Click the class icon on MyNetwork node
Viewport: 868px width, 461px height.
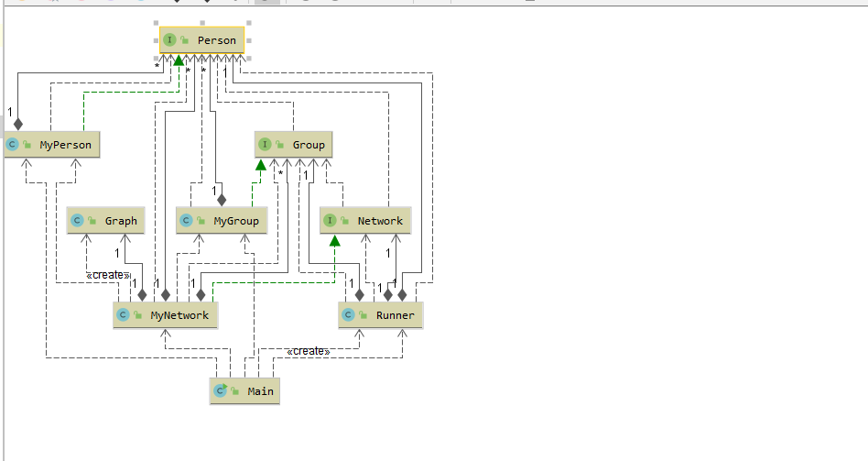tap(123, 314)
